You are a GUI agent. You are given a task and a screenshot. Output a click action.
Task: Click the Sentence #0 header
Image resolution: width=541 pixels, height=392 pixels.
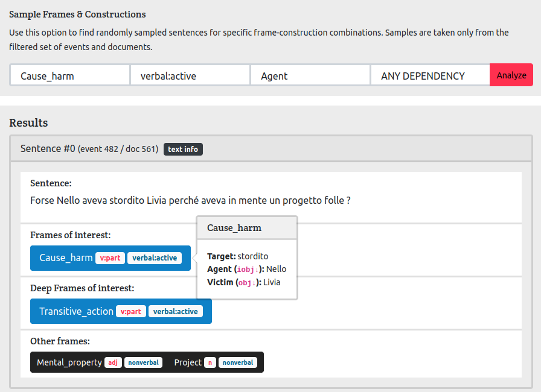48,148
